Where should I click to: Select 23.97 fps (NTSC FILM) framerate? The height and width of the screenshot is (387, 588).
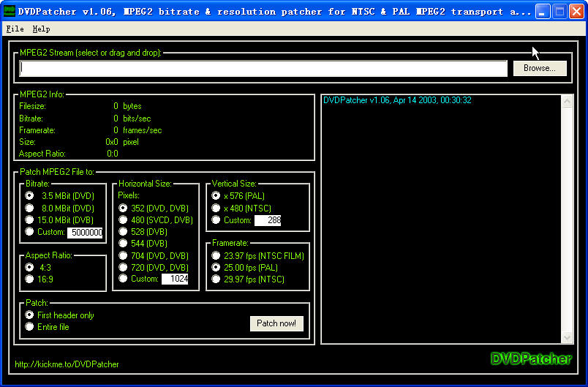(216, 256)
